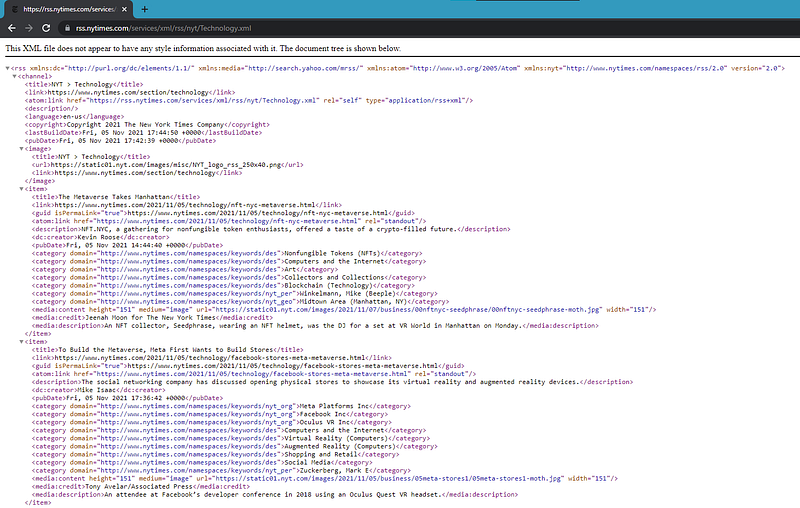The image size is (800, 508).
Task: Reload the page with refresh icon
Action: [x=46, y=28]
